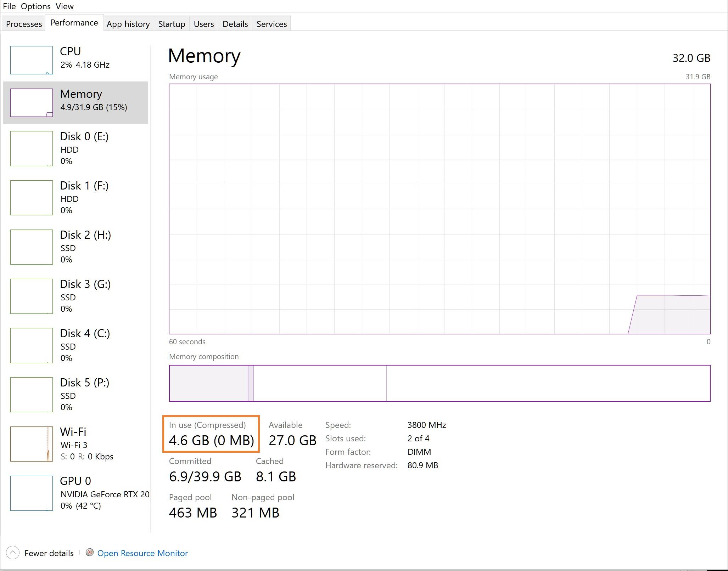Click the Open Resource Monitor link
728x571 pixels.
(142, 553)
